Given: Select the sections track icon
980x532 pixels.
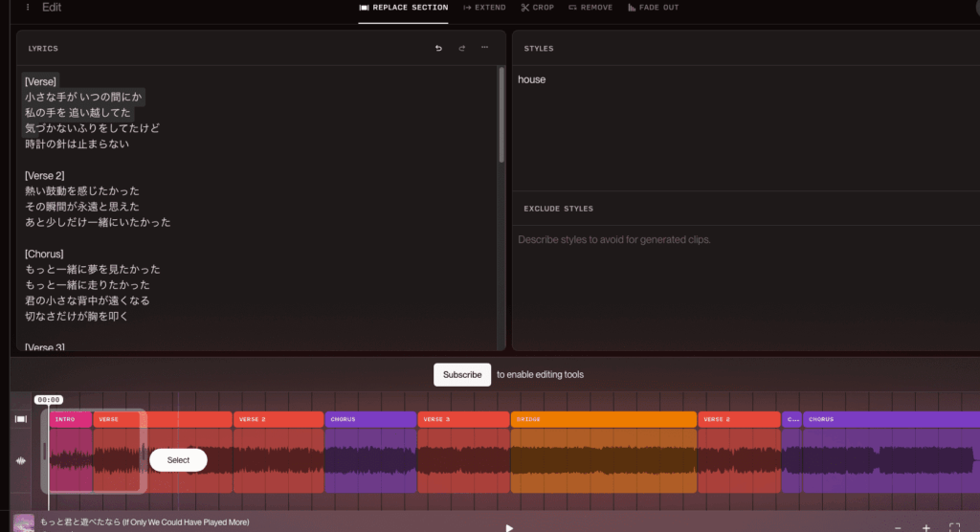Looking at the screenshot, I should coord(21,419).
